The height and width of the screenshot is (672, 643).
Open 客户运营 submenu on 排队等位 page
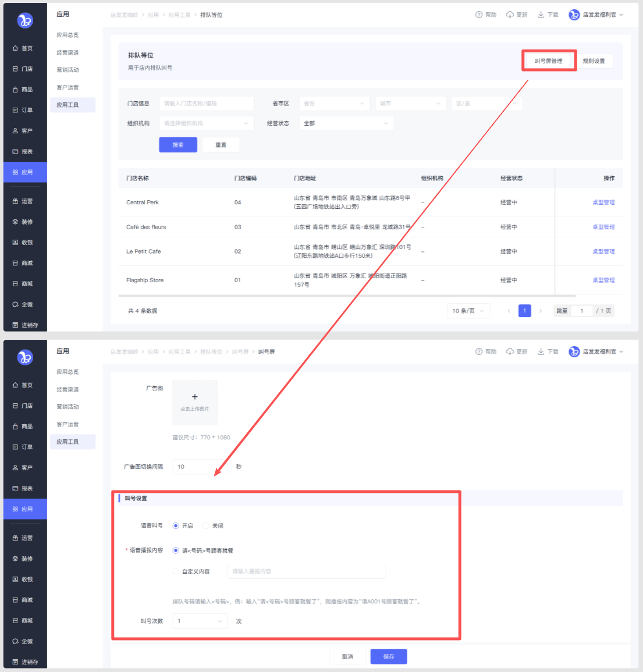[68, 87]
